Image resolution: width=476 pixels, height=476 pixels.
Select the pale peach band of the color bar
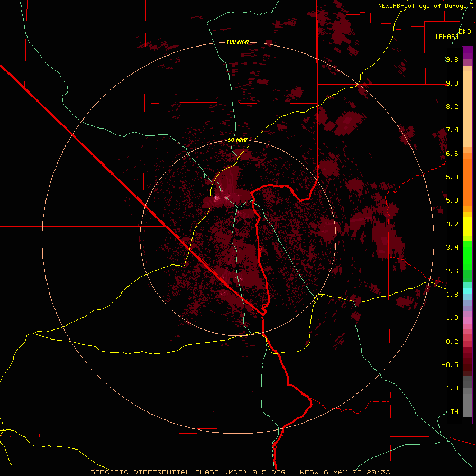pos(467,108)
